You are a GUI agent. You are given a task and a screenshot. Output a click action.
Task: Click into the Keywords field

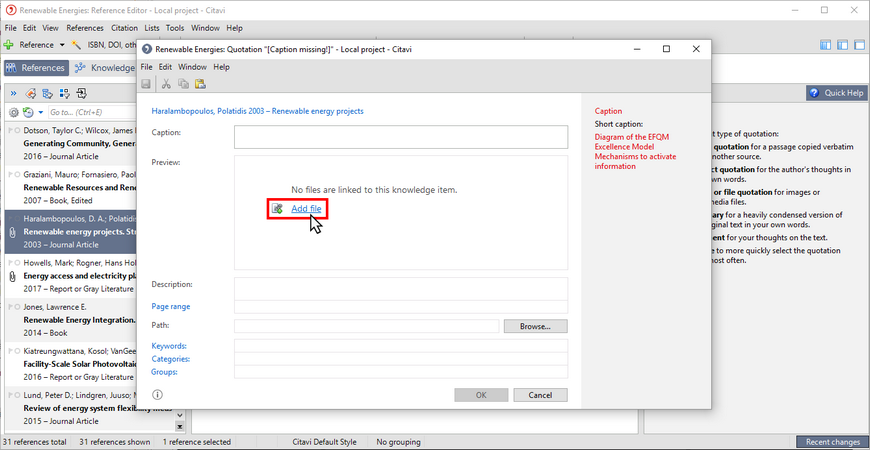coord(401,346)
